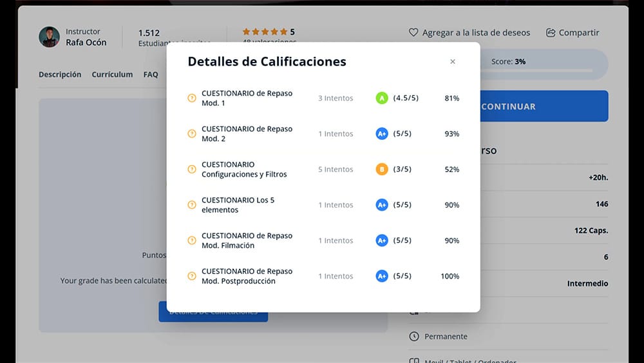644x363 pixels.
Task: Open the FAQ tab
Action: [x=151, y=74]
